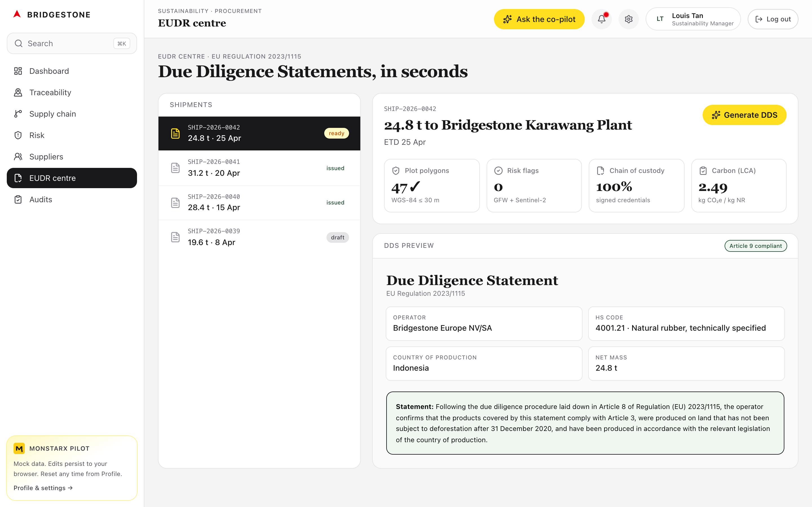
Task: Click the Plot polygons shield icon
Action: (396, 171)
